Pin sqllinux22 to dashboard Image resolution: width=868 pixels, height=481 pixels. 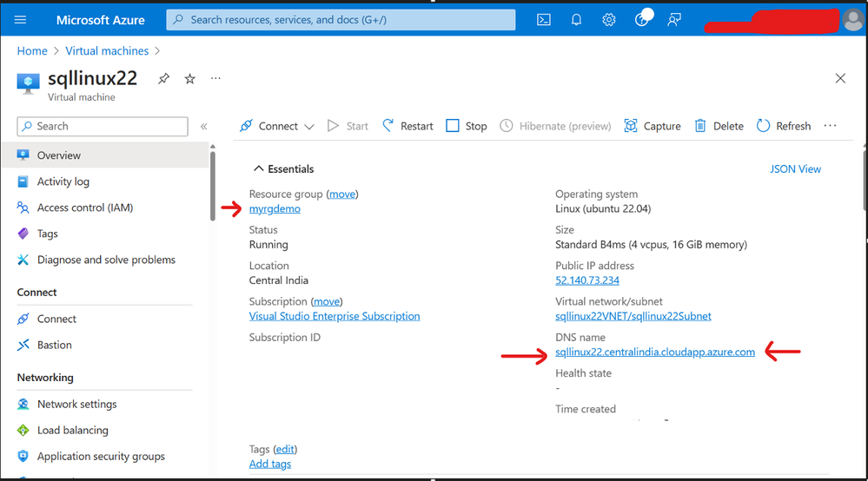coord(163,78)
